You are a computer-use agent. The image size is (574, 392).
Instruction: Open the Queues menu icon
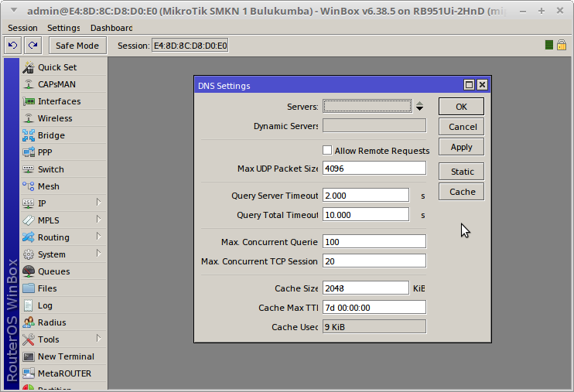[28, 271]
